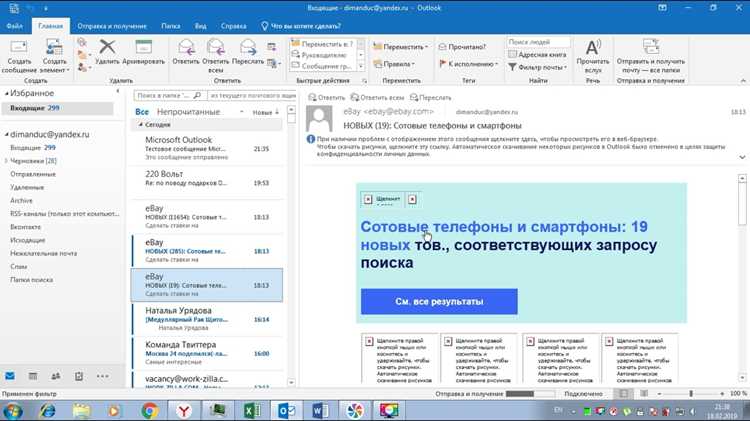The width and height of the screenshot is (750, 421).
Task: Click См. все результаты button in email
Action: click(x=439, y=301)
